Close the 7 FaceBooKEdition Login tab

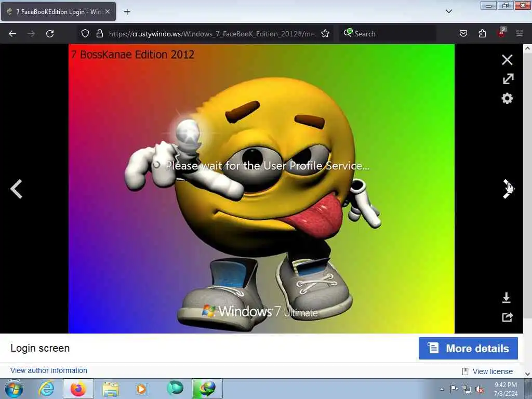click(x=108, y=11)
